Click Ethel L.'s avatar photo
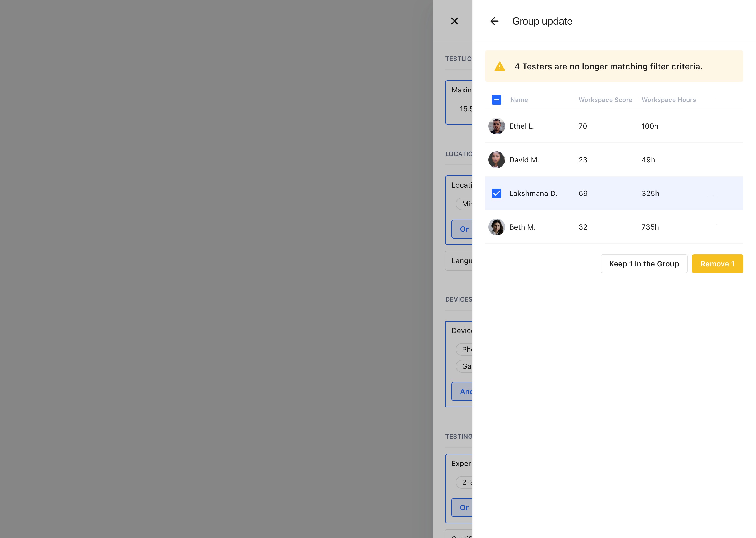 pyautogui.click(x=496, y=126)
